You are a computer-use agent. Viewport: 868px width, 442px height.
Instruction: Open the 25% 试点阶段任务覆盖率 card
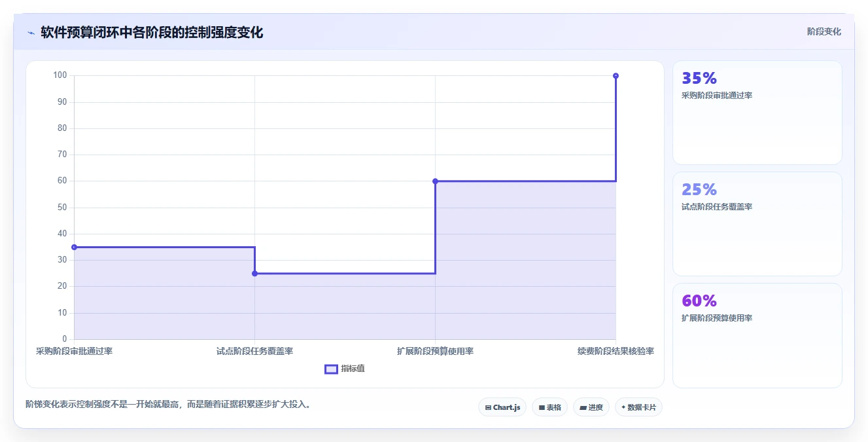(757, 224)
